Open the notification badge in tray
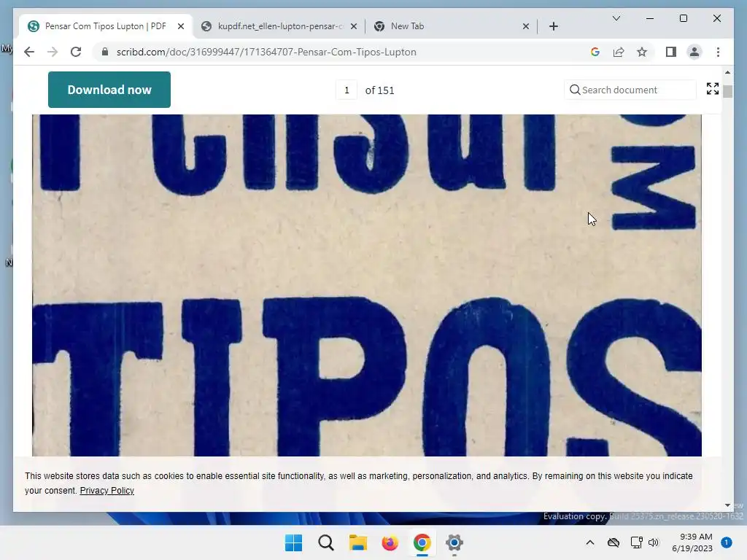 [x=726, y=542]
